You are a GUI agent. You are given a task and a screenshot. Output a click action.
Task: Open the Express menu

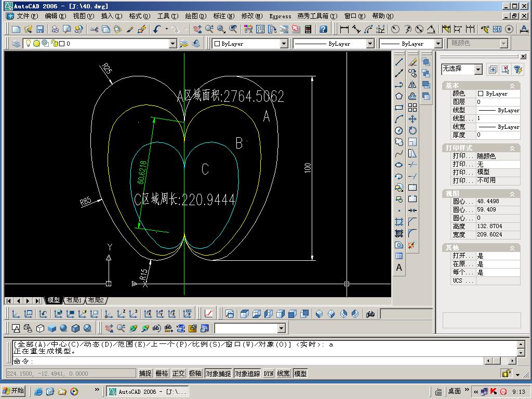280,16
